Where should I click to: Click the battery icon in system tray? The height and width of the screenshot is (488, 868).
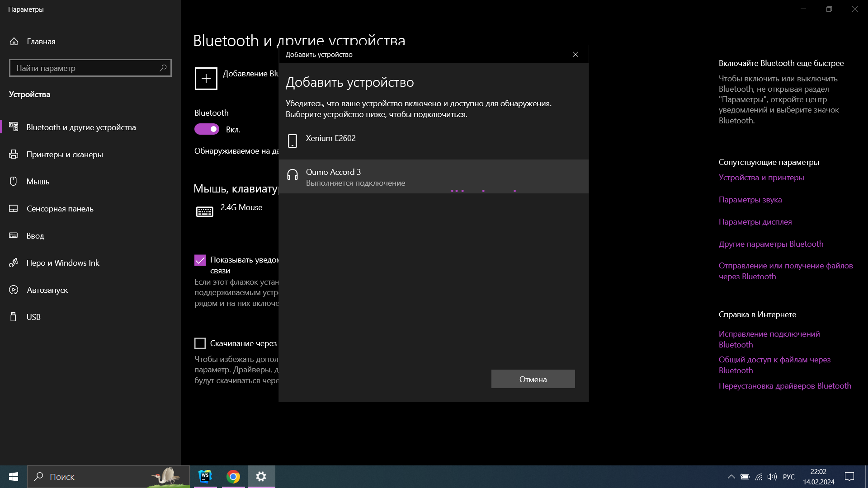pyautogui.click(x=745, y=477)
